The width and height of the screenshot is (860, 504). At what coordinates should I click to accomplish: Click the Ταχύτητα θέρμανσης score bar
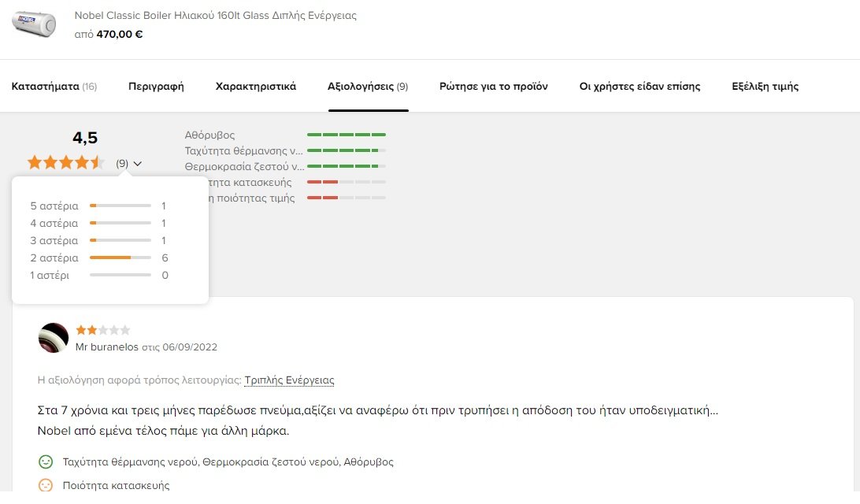[347, 150]
